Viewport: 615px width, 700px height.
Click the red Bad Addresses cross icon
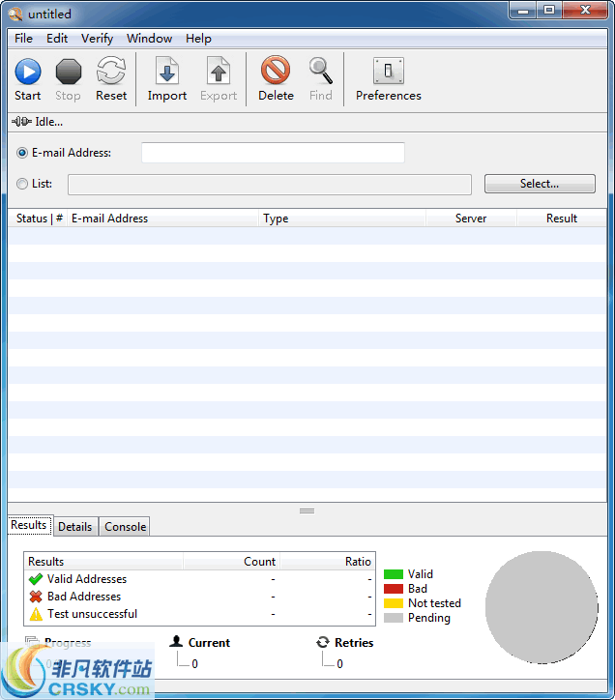[36, 597]
